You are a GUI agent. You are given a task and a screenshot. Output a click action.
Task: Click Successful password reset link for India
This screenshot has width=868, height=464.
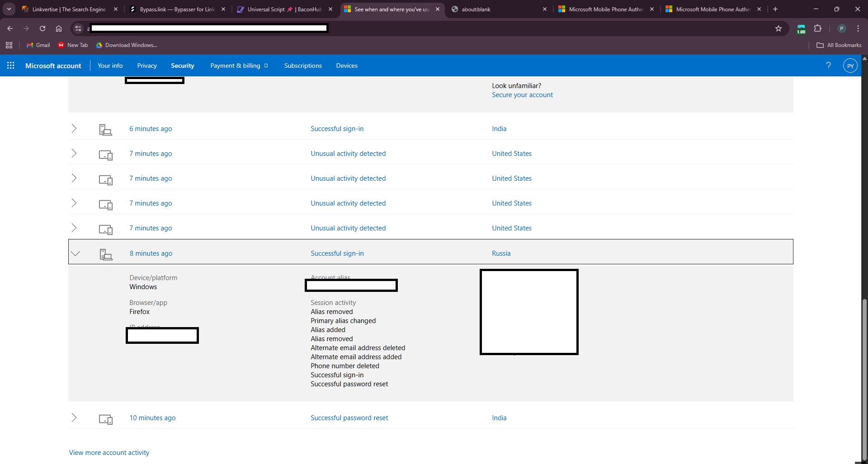coord(349,418)
